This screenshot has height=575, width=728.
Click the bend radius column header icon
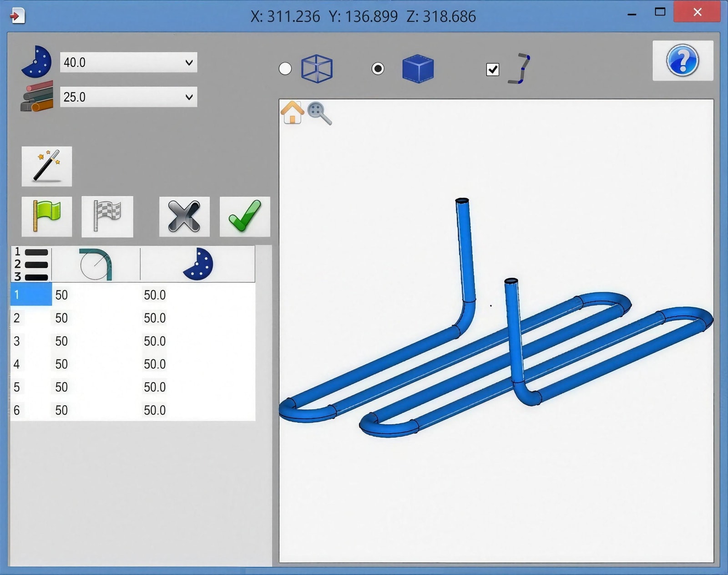pyautogui.click(x=96, y=265)
